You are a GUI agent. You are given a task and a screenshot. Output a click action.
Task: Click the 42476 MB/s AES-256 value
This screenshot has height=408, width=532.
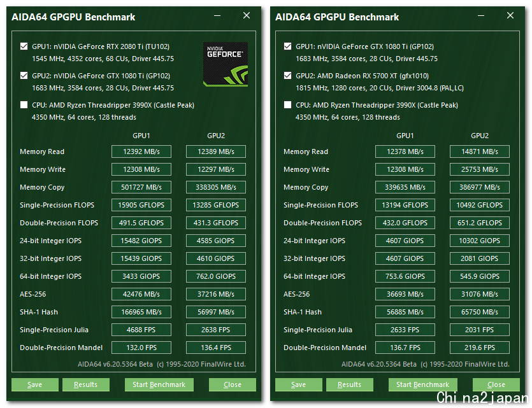click(141, 294)
